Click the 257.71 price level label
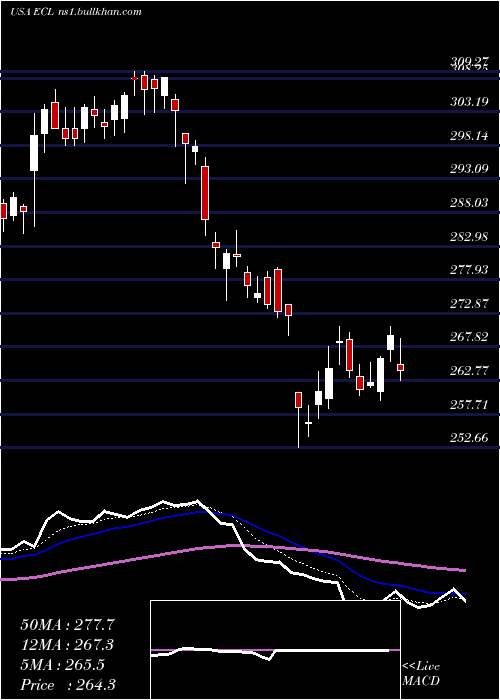This screenshot has height=700, width=500. (469, 404)
